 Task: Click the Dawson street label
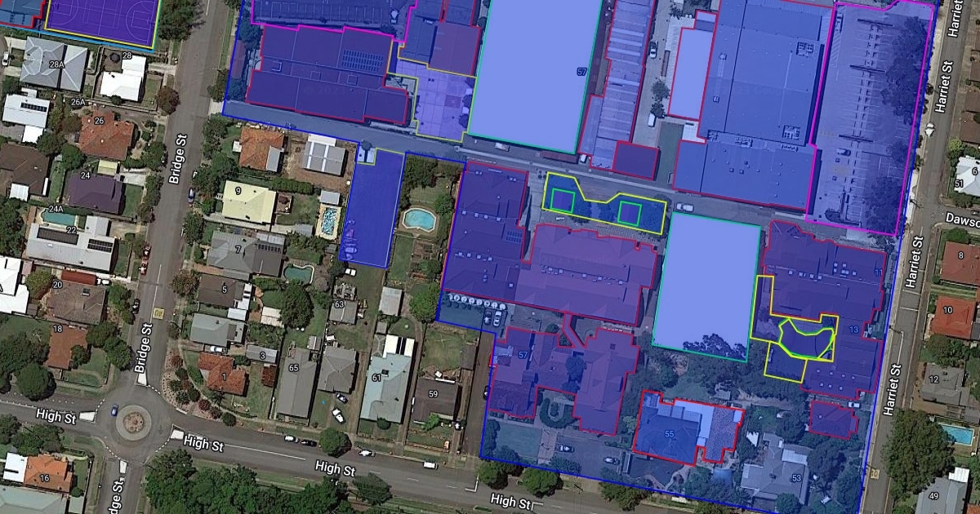pos(963,219)
